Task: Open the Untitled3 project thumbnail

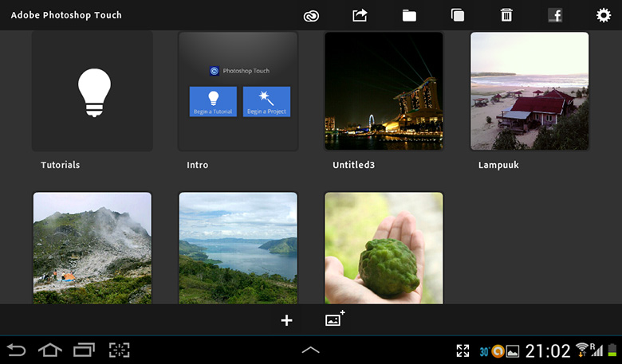Action: pos(384,91)
